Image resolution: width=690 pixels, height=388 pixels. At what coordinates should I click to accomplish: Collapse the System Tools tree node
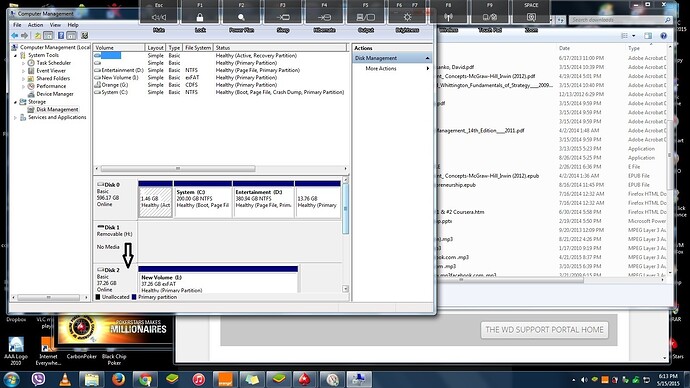(x=16, y=55)
